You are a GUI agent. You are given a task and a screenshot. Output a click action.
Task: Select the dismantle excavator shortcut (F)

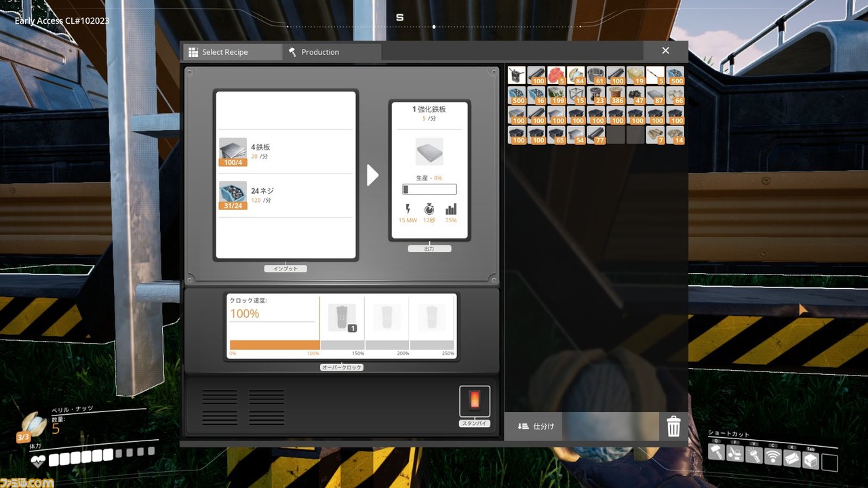point(735,454)
